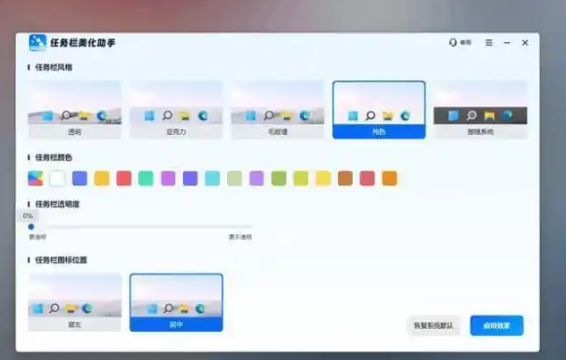This screenshot has height=360, width=566.
Task: Open the hamburger menu in title bar
Action: (489, 43)
